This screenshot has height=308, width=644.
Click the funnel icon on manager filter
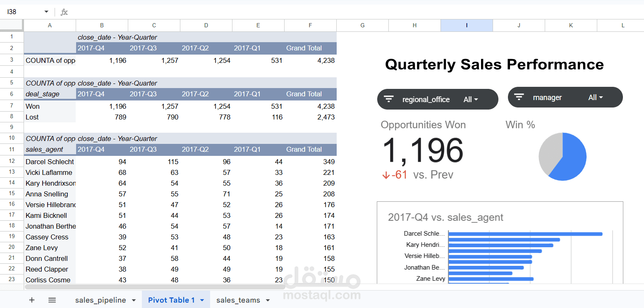coord(519,97)
